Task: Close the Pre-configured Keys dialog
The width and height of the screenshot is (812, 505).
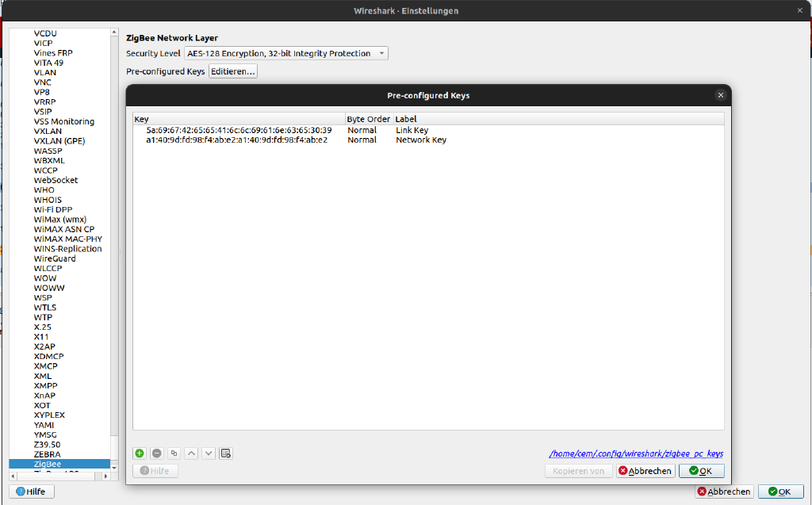Action: coord(720,95)
